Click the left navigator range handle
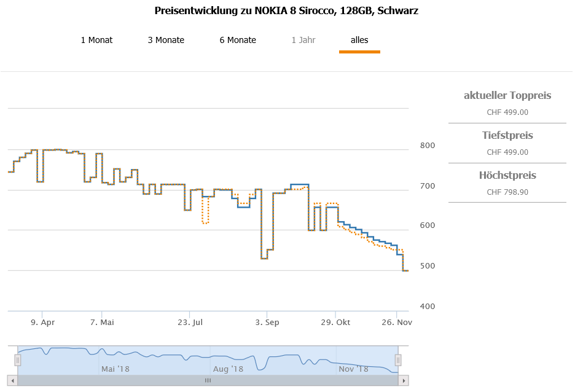This screenshot has height=392, width=575. pos(18,360)
